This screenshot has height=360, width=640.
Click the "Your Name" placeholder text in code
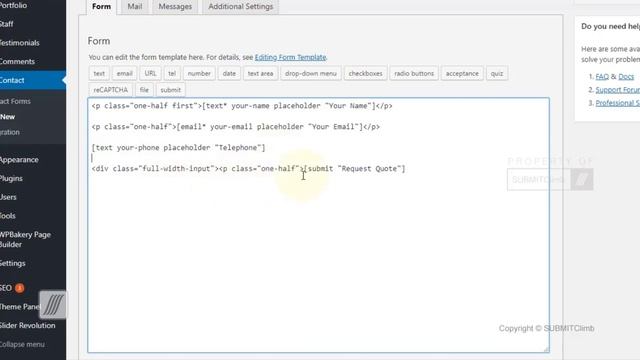[348, 106]
